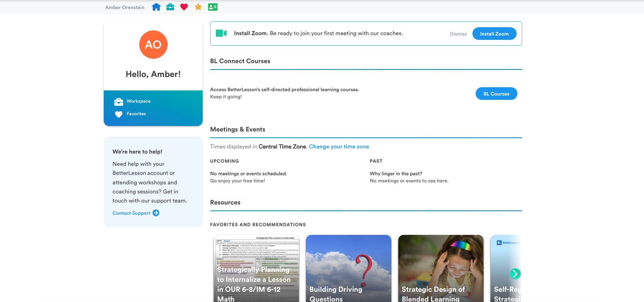644x302 pixels.
Task: Click the arrow icon beside Contact Support
Action: click(x=156, y=213)
